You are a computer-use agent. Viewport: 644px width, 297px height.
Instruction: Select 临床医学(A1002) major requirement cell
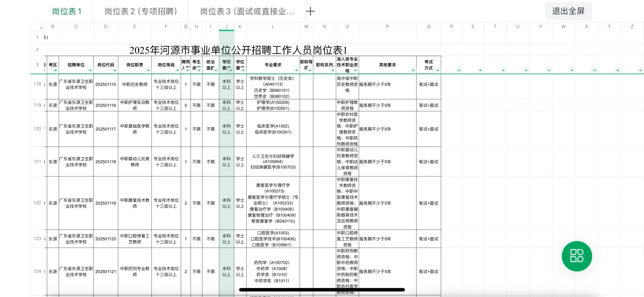tap(273, 129)
